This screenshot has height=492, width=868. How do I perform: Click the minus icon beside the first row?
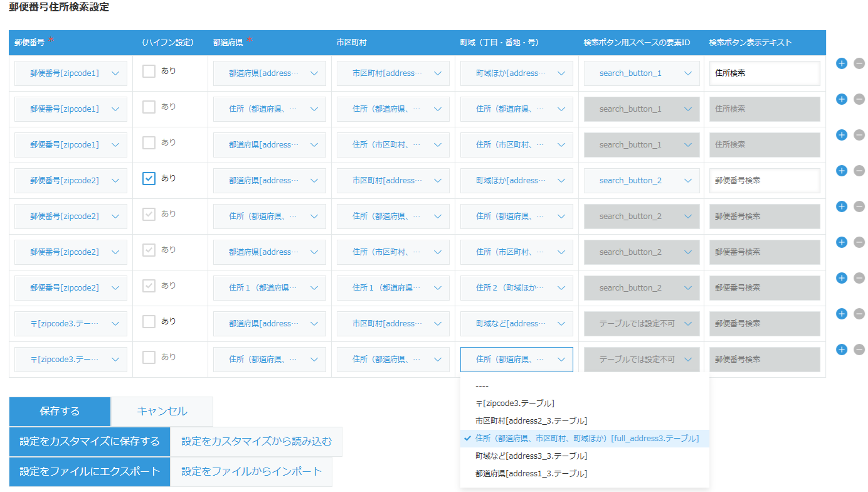pos(860,63)
